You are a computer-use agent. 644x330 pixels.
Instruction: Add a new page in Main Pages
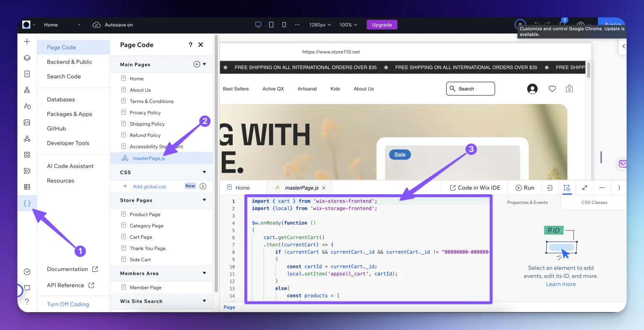(197, 64)
